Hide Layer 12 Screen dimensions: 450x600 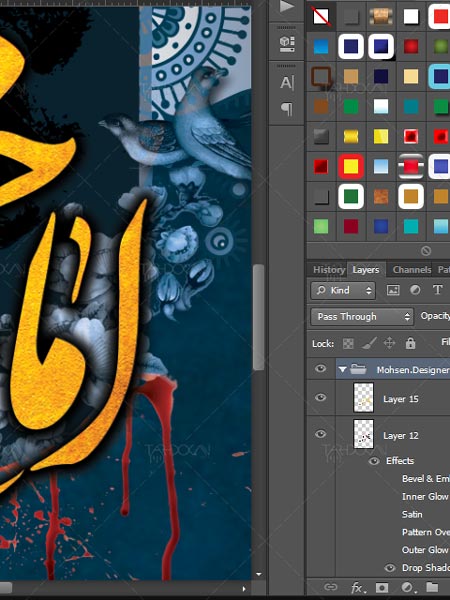[x=321, y=434]
